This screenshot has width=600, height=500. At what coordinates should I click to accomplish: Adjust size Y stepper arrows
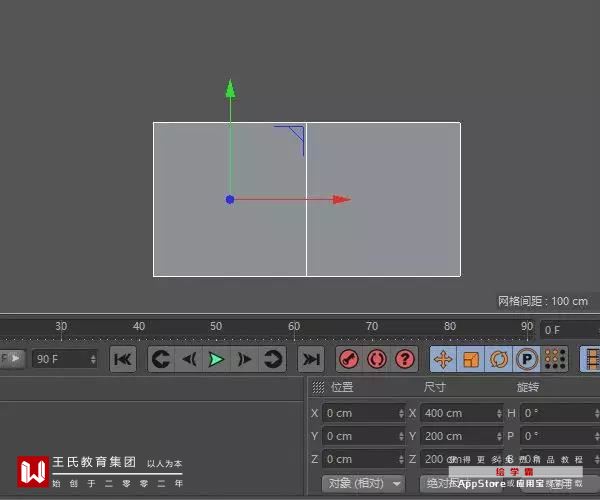coord(499,436)
